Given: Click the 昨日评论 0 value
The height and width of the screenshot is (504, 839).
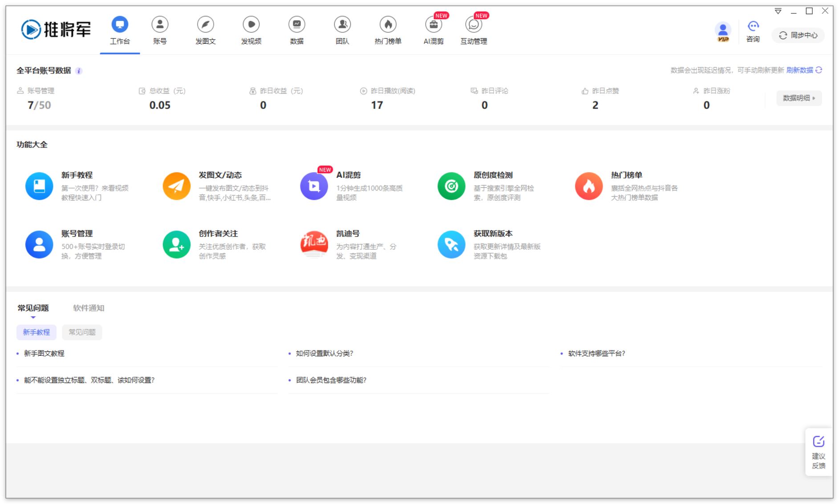Looking at the screenshot, I should click(x=484, y=105).
